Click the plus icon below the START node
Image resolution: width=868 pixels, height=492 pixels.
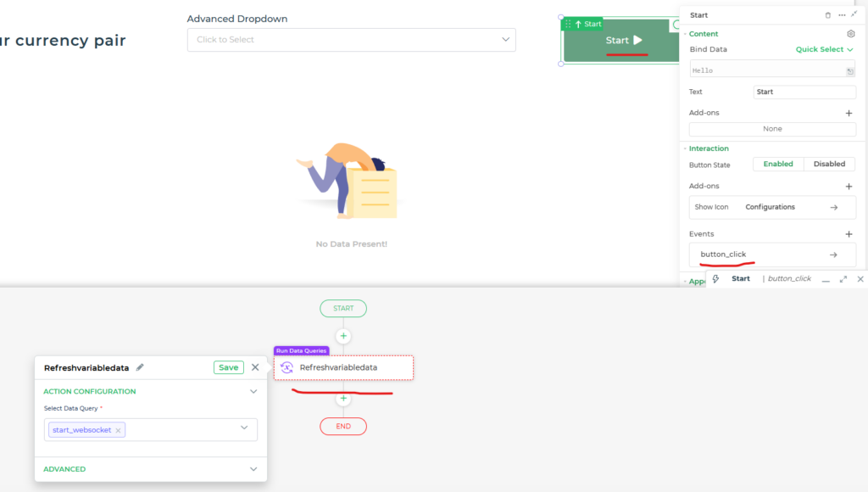[x=343, y=336]
